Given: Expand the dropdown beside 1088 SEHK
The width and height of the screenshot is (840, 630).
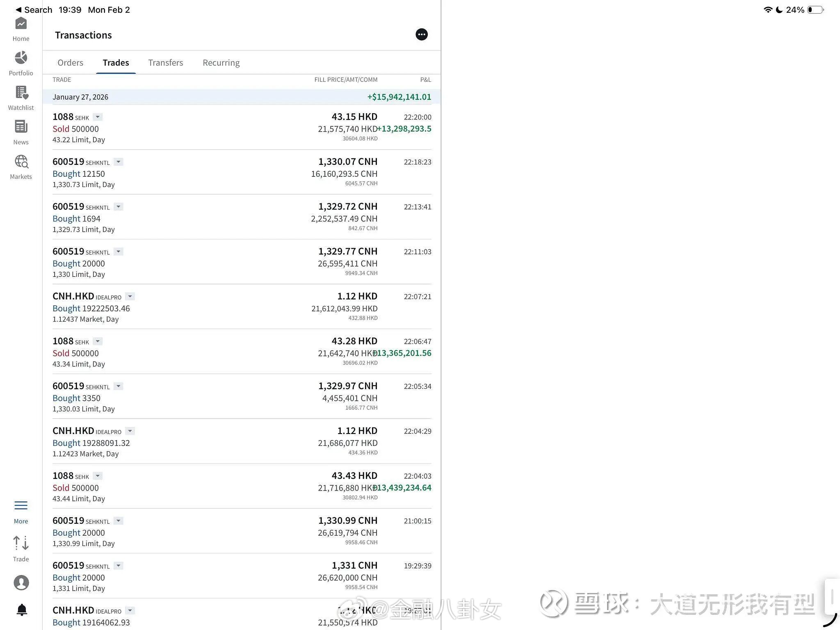Looking at the screenshot, I should (x=98, y=117).
